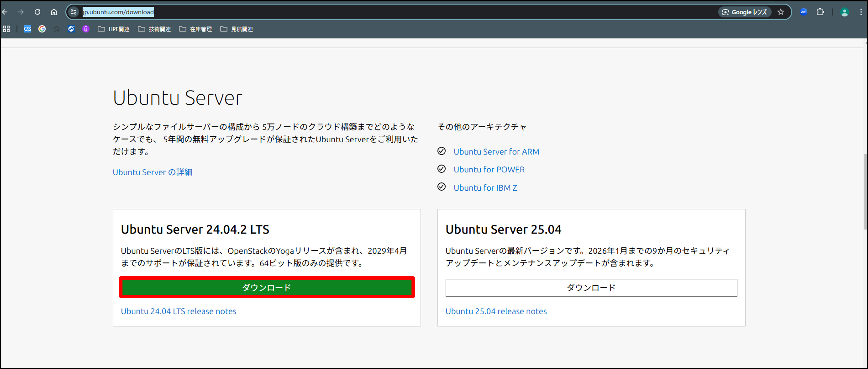Open the Chrome profile avatar
The width and height of the screenshot is (868, 369).
(x=844, y=12)
